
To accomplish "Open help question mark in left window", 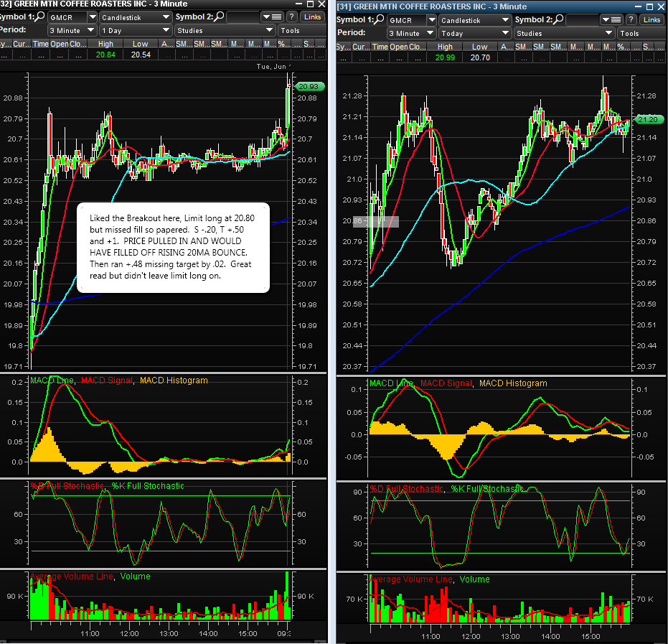I will [x=291, y=17].
